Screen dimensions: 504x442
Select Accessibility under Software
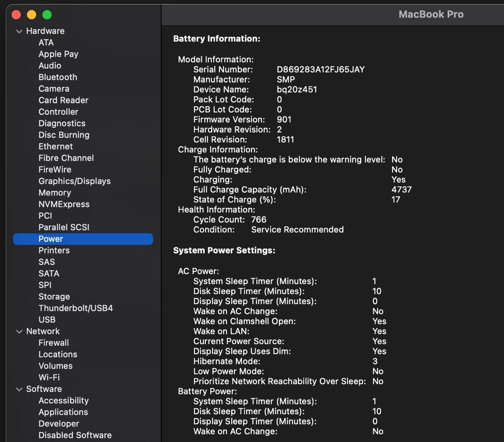click(x=64, y=400)
